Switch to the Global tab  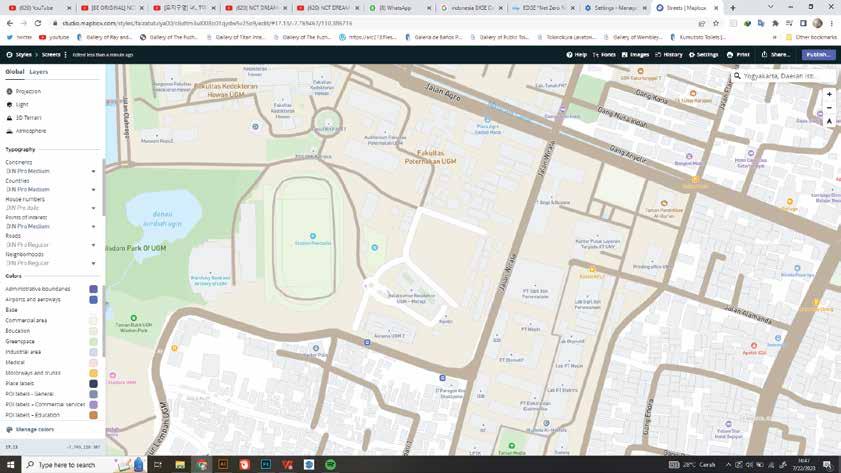(14, 72)
